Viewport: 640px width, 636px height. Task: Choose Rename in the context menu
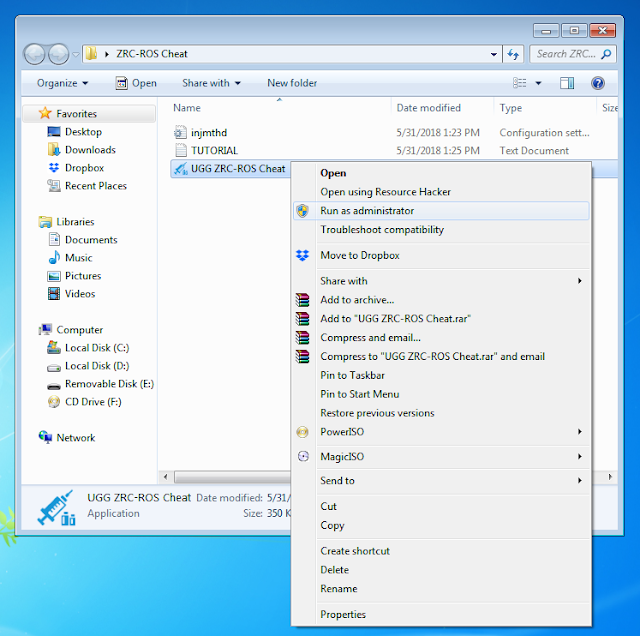point(441,589)
